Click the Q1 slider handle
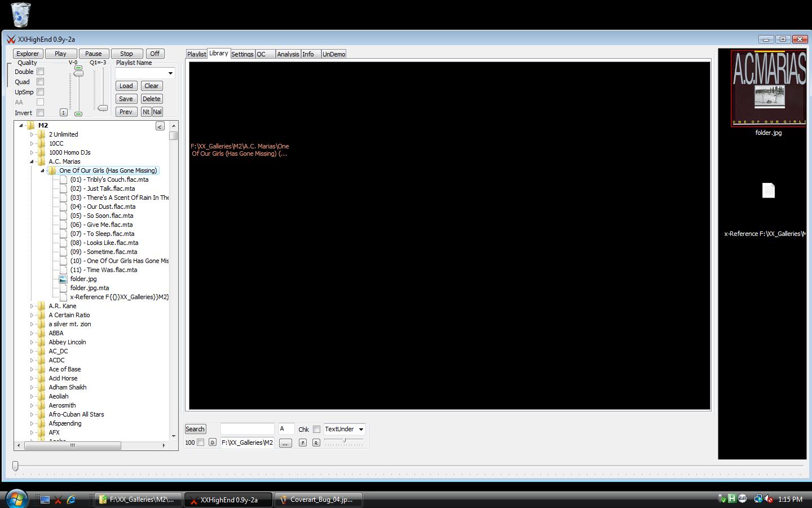 coord(103,107)
